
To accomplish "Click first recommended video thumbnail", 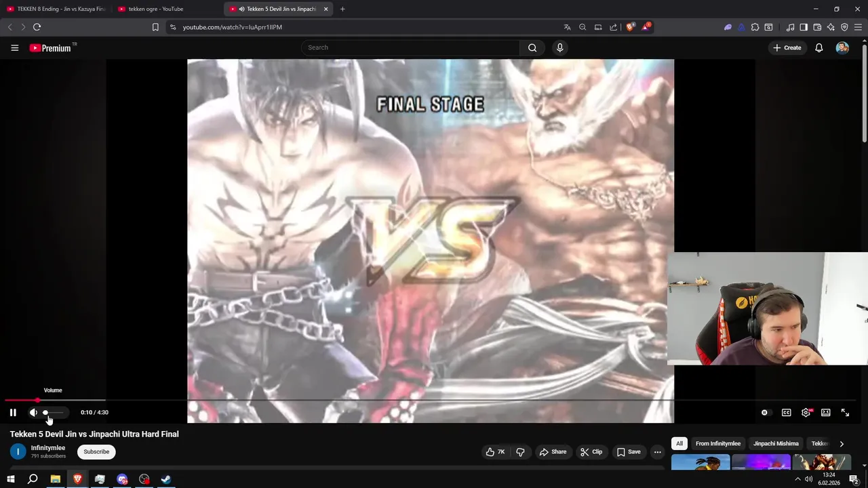I will point(701,462).
